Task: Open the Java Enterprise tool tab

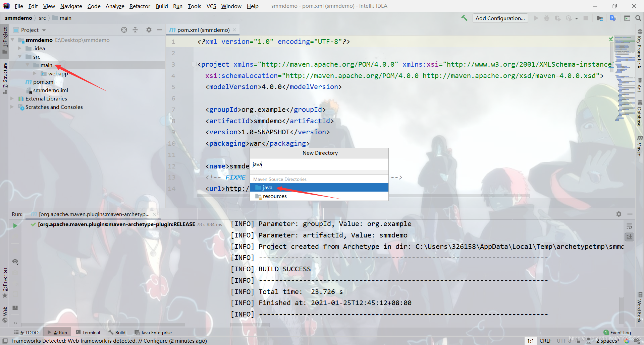Action: tap(153, 333)
